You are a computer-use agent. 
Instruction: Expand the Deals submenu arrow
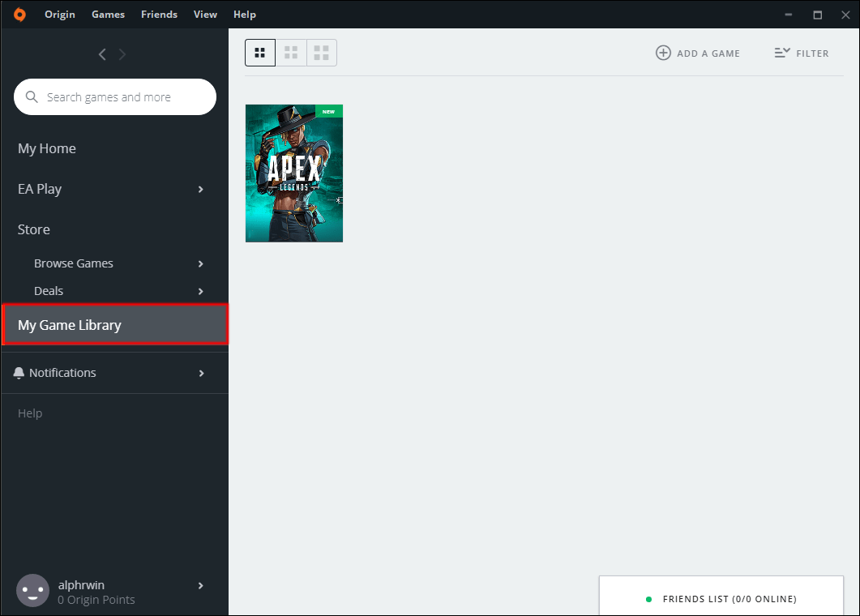199,290
